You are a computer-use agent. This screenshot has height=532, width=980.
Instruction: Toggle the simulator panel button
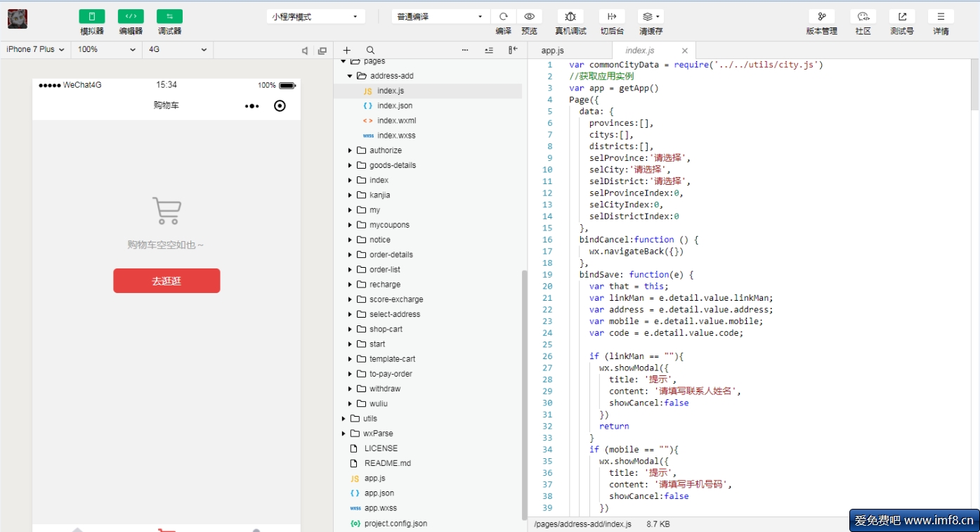tap(92, 17)
